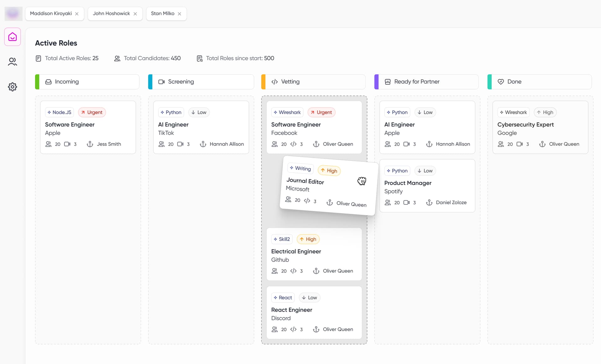Click the Urgent tag on Apple Software Engineer
The image size is (601, 364).
92,112
